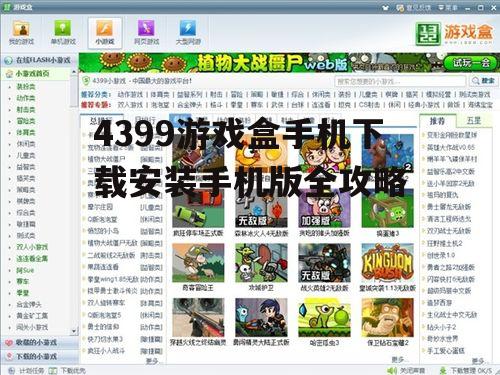500x375 pixels.
Task: Click the sidebar scrollbar down arrow
Action: tap(74, 331)
